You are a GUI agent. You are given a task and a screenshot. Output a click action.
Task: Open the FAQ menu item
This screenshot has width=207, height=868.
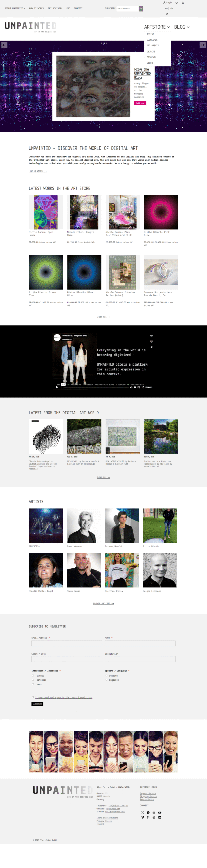pyautogui.click(x=68, y=8)
